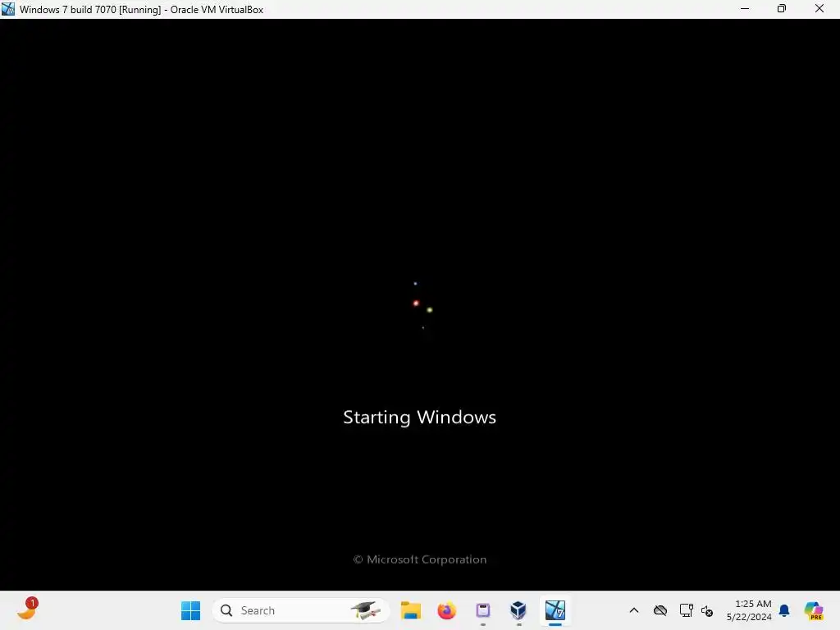Open the 1:25 AM clock and calendar

749,610
